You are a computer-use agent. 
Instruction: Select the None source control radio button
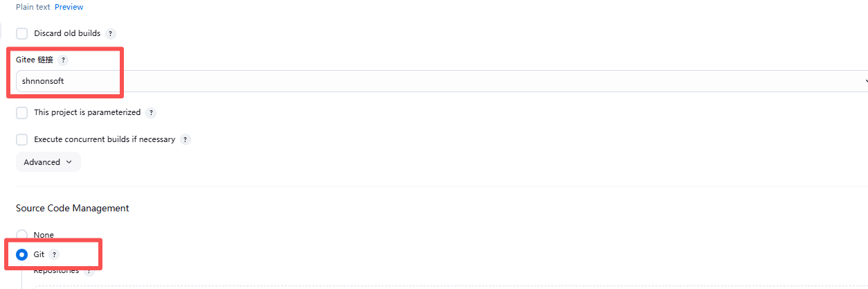(x=22, y=235)
